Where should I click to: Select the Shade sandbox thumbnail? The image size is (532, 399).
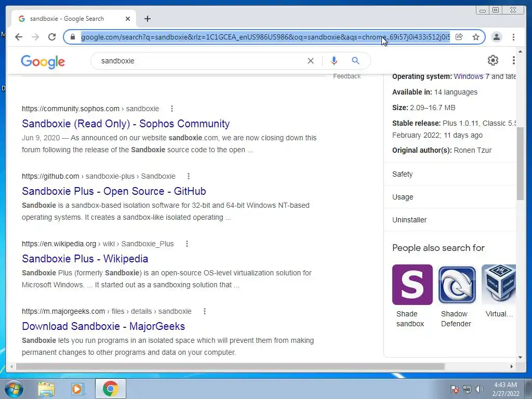coord(412,285)
